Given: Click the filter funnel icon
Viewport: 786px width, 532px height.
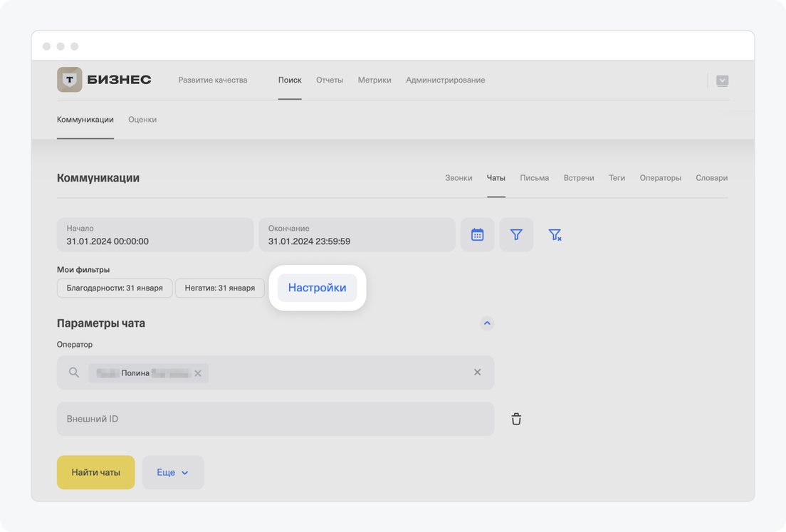Looking at the screenshot, I should pos(516,234).
